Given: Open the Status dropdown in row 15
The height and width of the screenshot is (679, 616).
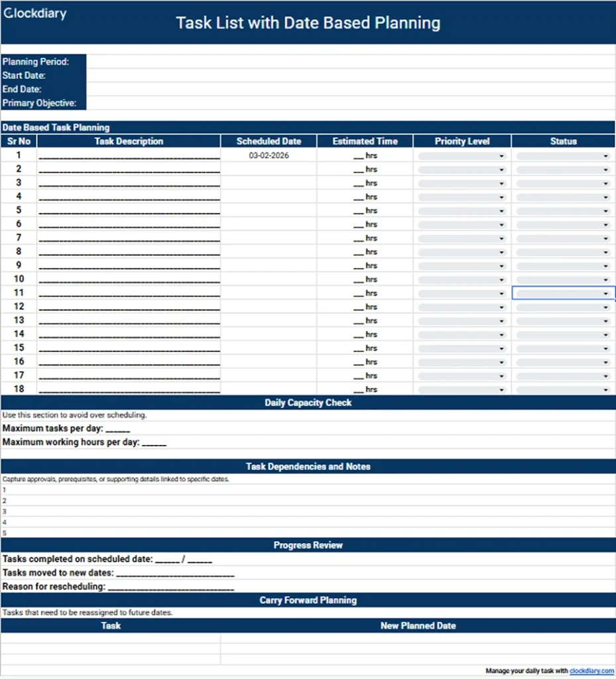Looking at the screenshot, I should point(563,349).
